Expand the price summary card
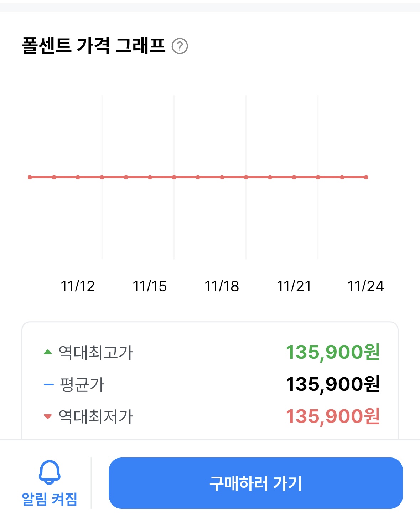This screenshot has height=522, width=420. [x=210, y=383]
